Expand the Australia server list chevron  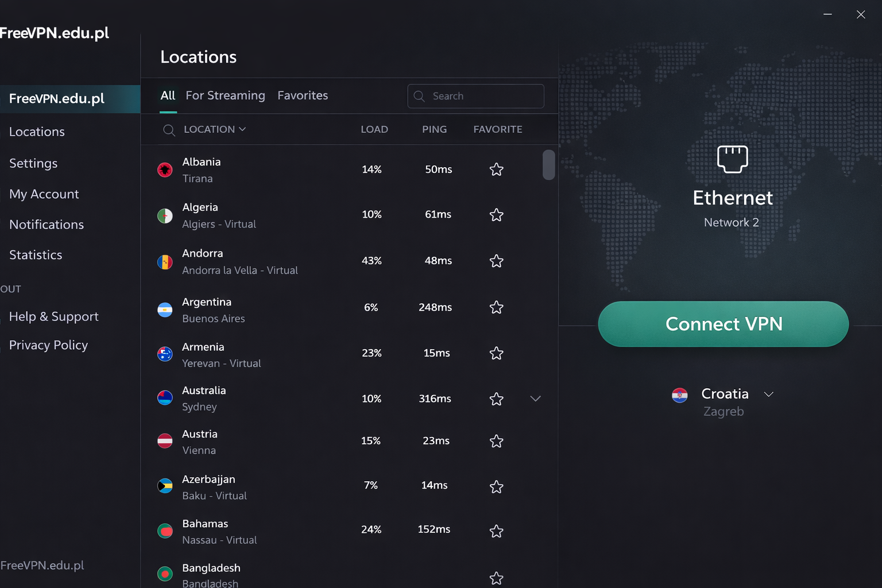tap(535, 399)
